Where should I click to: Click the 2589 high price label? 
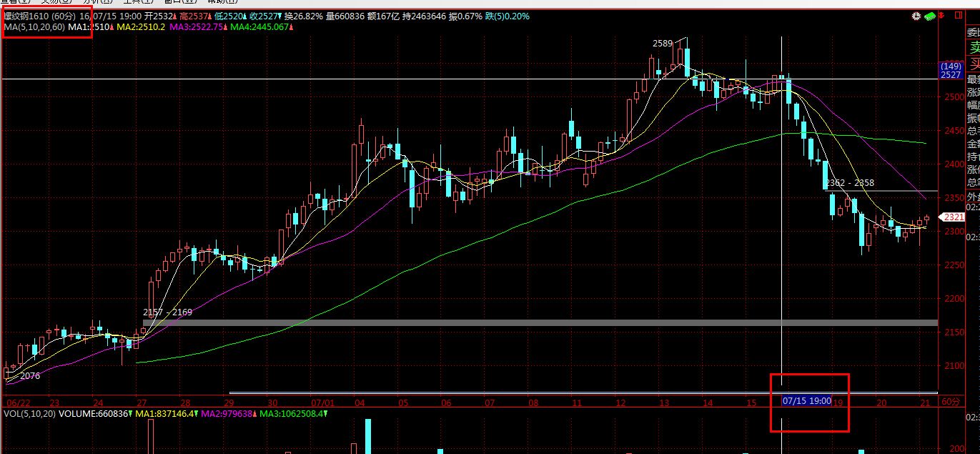(x=662, y=44)
